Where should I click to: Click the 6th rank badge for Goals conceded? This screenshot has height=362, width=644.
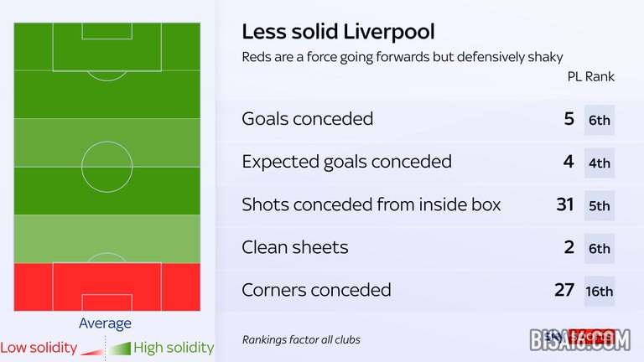pyautogui.click(x=600, y=120)
